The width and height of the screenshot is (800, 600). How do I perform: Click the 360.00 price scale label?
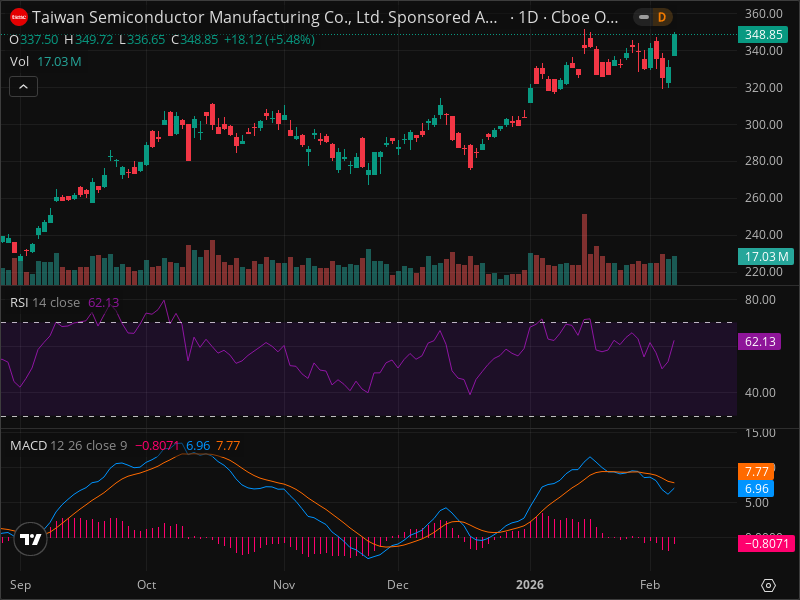(x=763, y=14)
